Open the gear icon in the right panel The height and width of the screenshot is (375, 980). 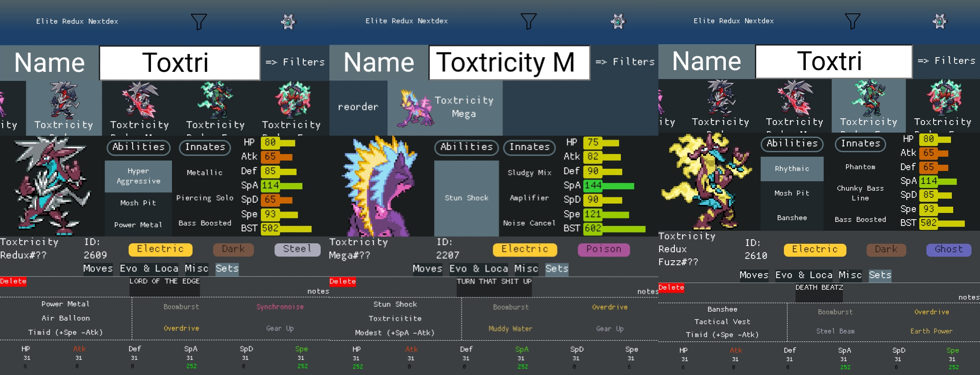[940, 21]
